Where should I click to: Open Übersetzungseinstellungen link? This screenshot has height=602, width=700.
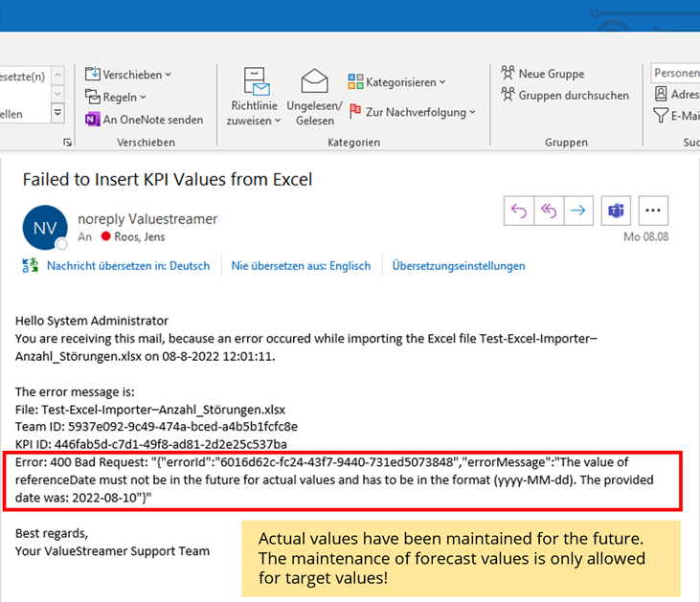(x=458, y=266)
